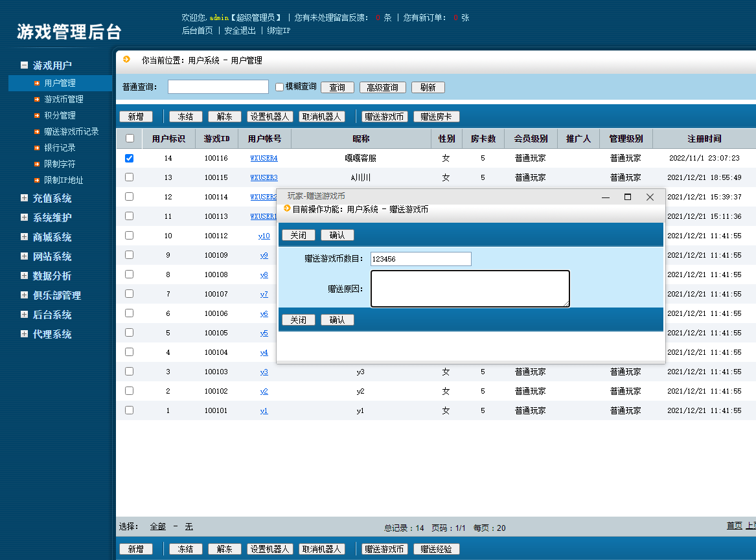Click the arrow icon next to 银行记录

[x=38, y=148]
